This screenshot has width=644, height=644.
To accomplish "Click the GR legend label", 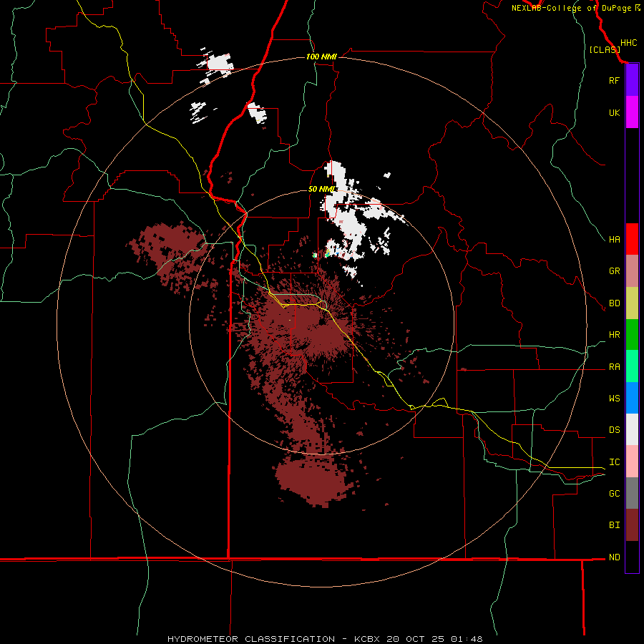I will [614, 271].
